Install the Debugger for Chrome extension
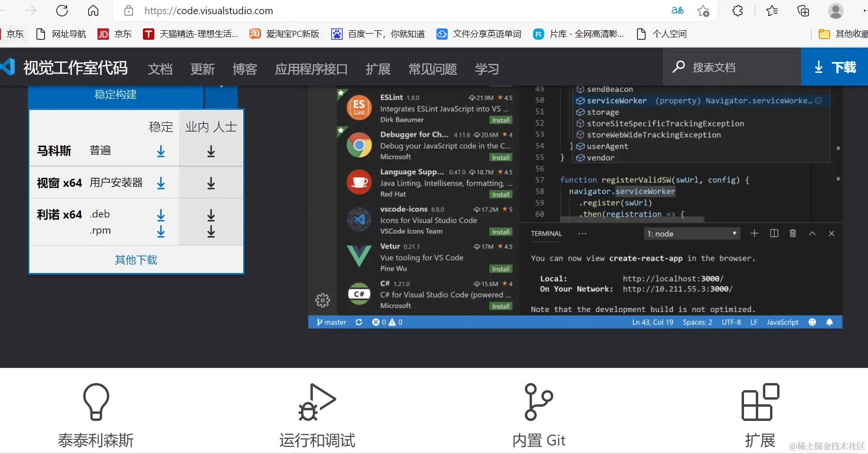868x454 pixels. click(501, 157)
